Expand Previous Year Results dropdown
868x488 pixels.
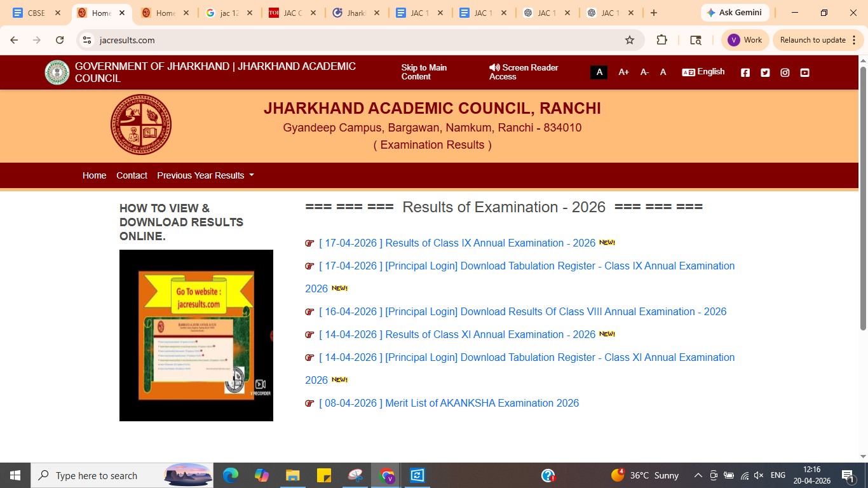205,175
